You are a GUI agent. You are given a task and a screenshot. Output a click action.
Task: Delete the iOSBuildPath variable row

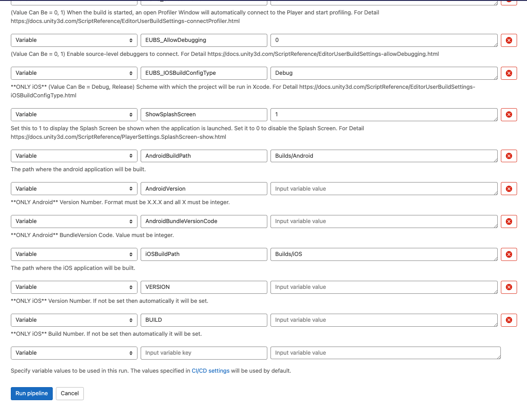pyautogui.click(x=509, y=254)
